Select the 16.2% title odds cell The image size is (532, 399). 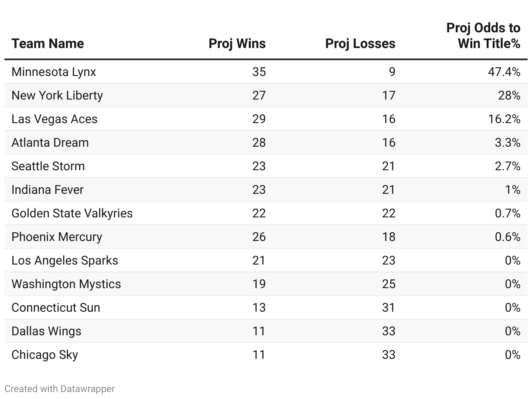pyautogui.click(x=504, y=119)
